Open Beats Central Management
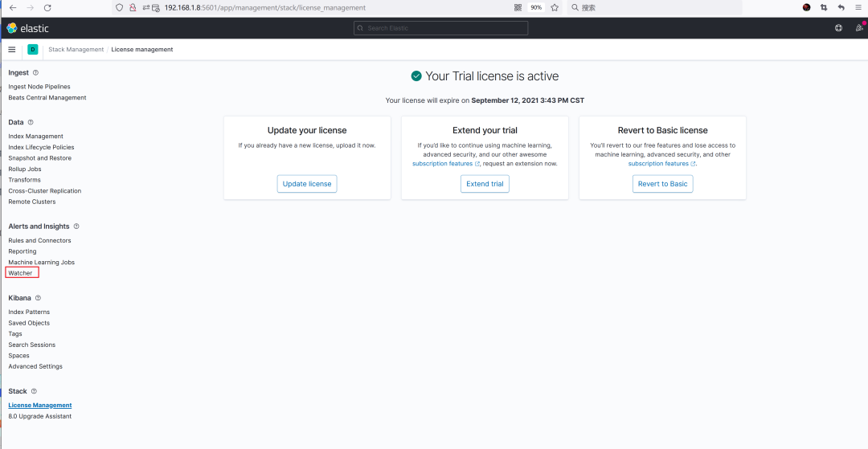 [x=47, y=97]
